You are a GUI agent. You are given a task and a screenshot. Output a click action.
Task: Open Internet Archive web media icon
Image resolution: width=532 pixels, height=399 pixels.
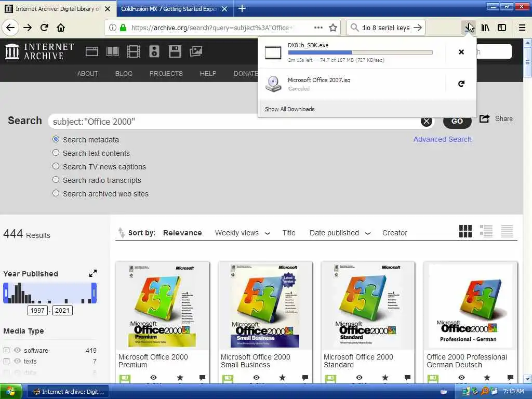[91, 51]
